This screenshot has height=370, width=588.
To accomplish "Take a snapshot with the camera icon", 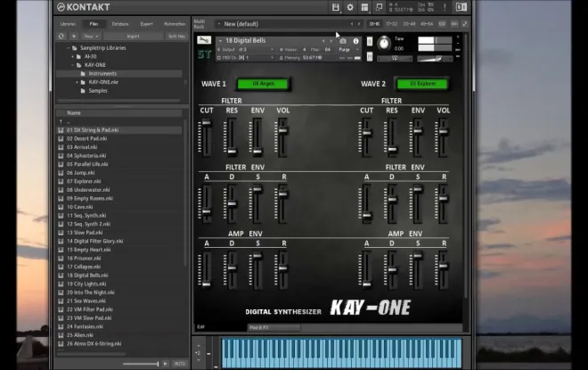I will point(343,41).
